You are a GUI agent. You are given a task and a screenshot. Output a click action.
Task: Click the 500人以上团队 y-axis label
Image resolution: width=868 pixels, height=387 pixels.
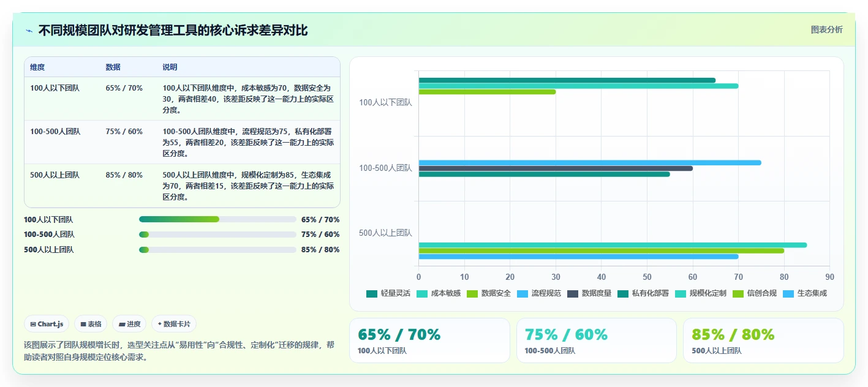[385, 233]
